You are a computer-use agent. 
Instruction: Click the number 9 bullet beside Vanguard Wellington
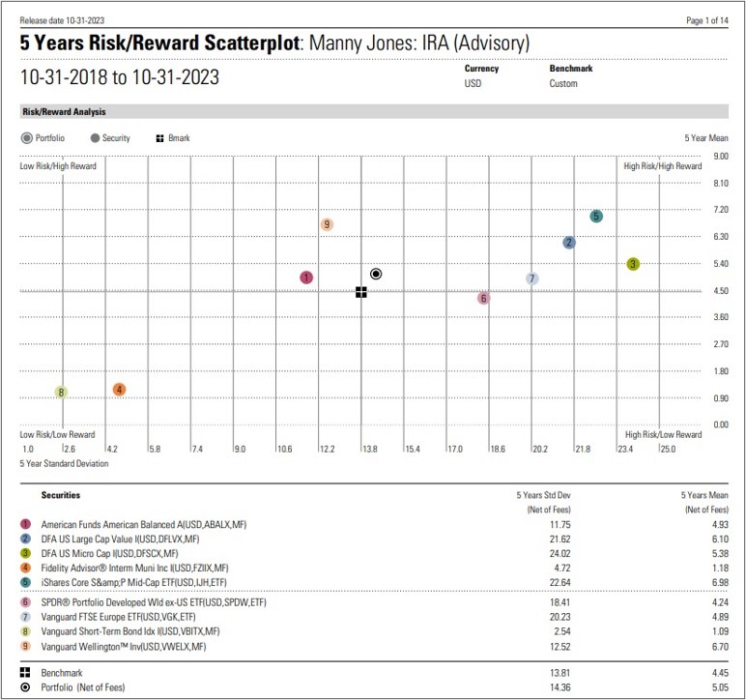(x=26, y=647)
